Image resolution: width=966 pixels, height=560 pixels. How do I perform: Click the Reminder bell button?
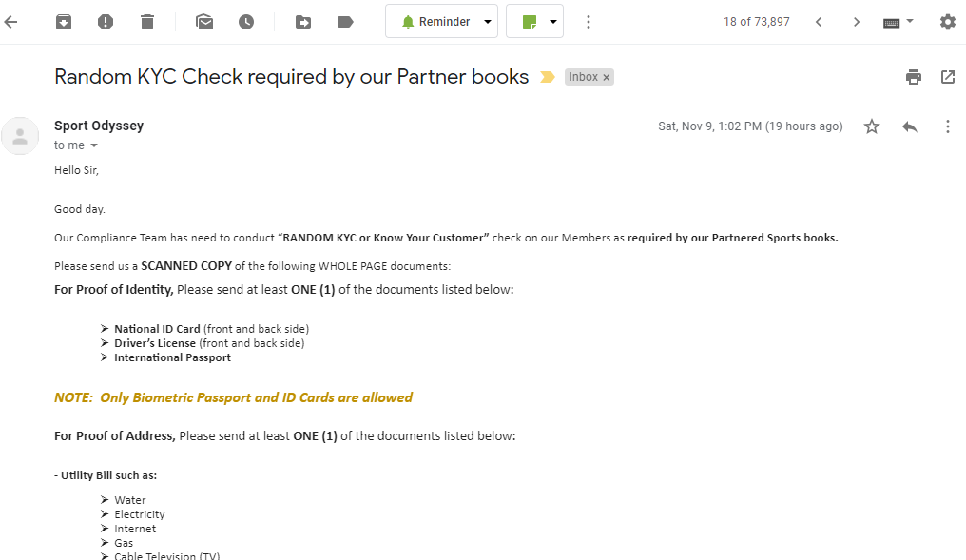[435, 22]
